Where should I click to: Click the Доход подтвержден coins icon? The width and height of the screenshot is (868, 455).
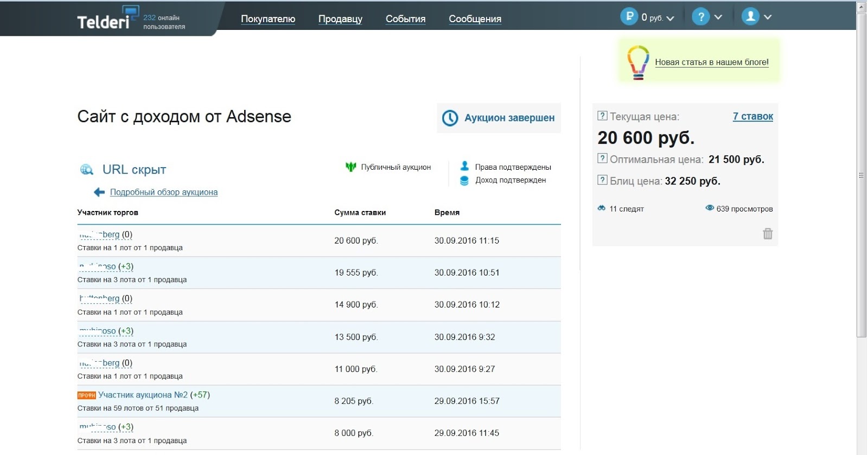[464, 181]
